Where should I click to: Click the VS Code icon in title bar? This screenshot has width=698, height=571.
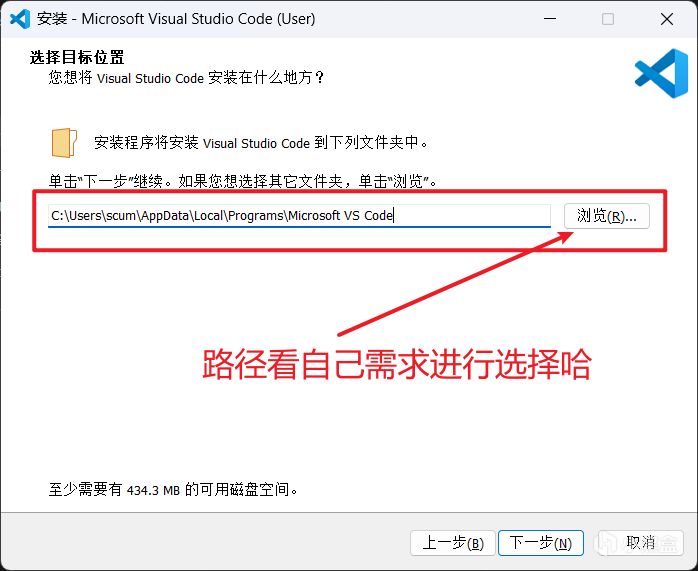pyautogui.click(x=20, y=19)
